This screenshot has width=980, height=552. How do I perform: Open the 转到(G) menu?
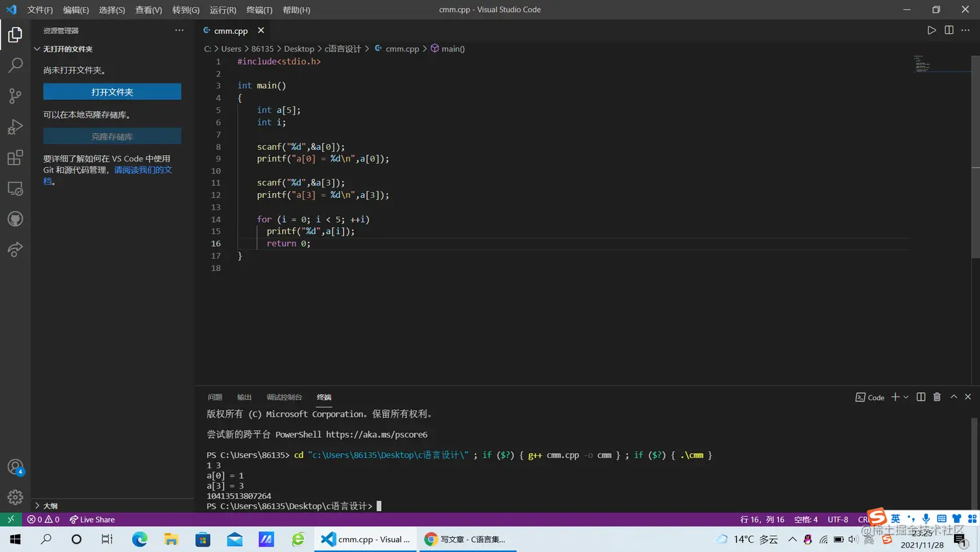(x=186, y=10)
